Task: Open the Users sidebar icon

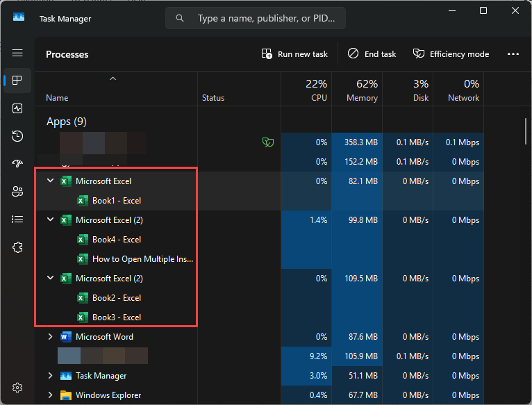Action: (x=17, y=192)
